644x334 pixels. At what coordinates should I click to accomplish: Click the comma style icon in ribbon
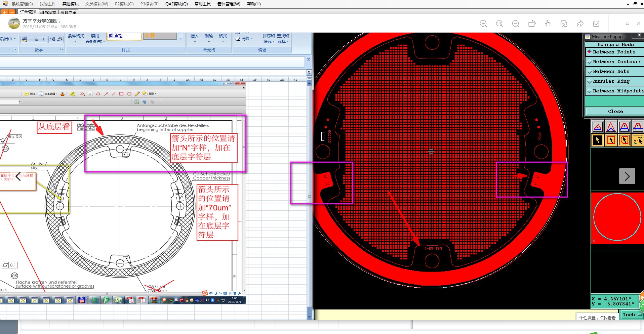coord(44,39)
